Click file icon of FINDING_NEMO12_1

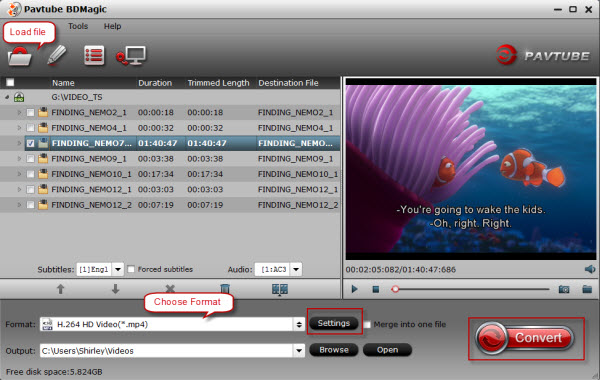43,189
